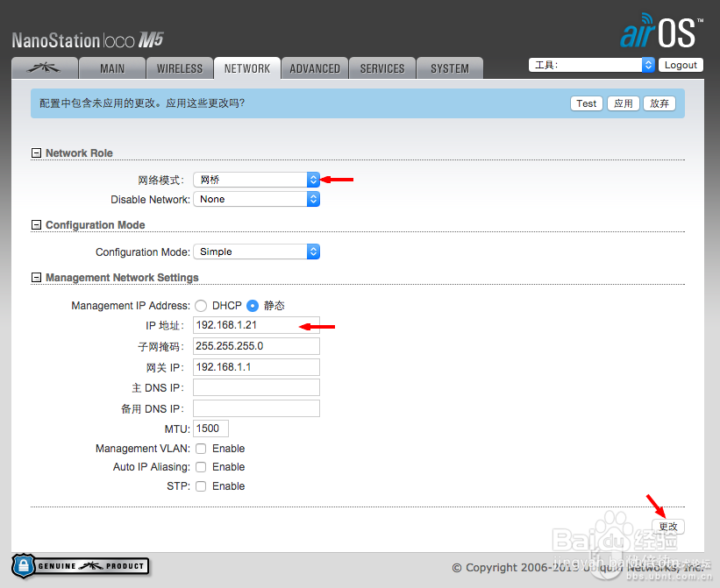Click the Test button
720x588 pixels.
[587, 103]
